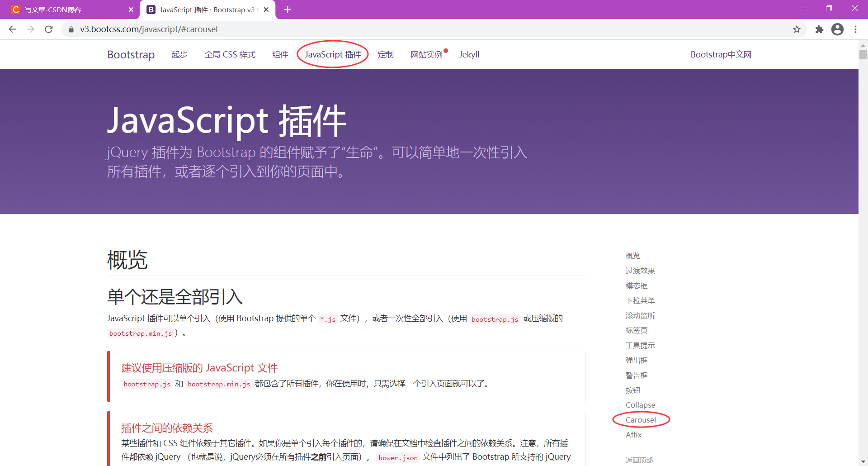Close the CSDN blog tab
Screen dimensions: 868x466
click(x=131, y=10)
